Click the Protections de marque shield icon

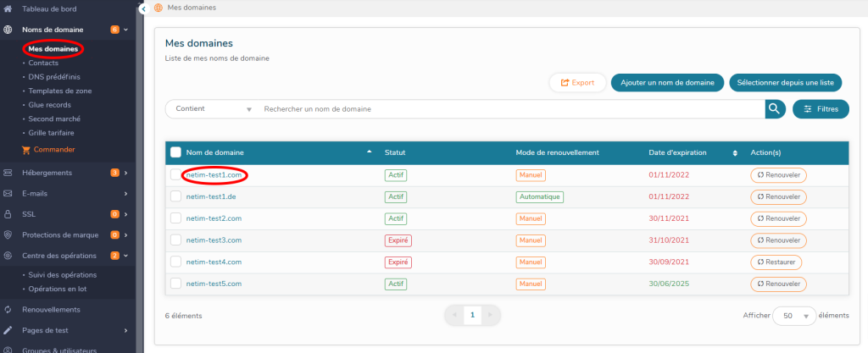click(x=8, y=234)
